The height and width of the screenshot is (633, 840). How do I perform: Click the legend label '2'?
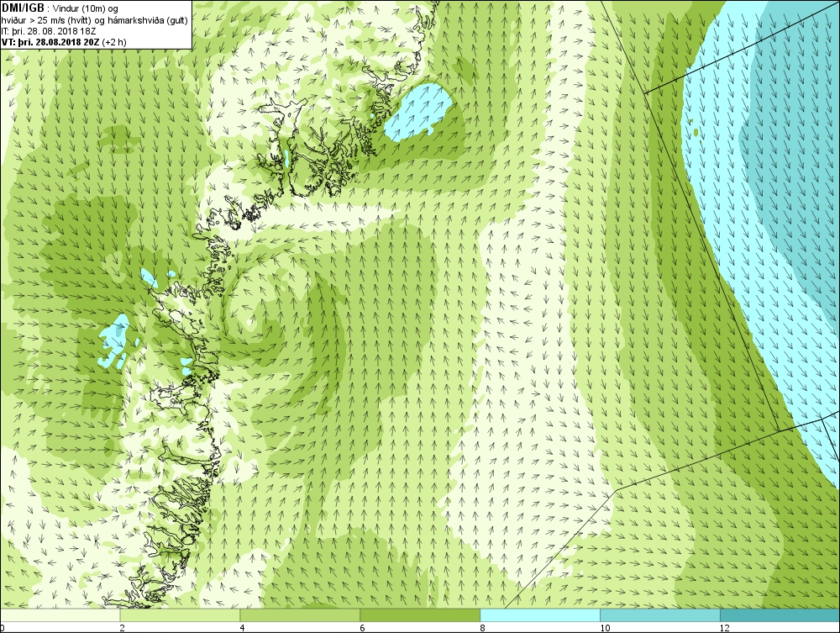[x=123, y=628]
